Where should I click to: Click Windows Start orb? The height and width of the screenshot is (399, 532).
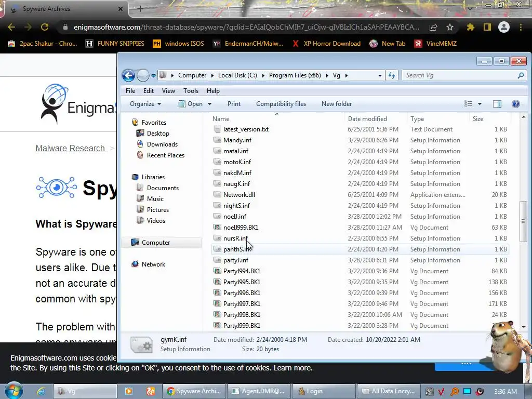pos(13,391)
